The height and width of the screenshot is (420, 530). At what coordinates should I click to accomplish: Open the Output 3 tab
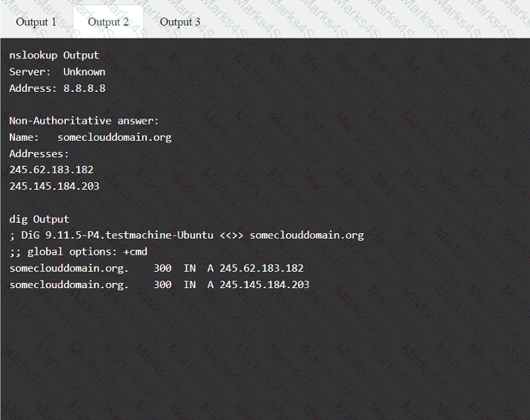pos(180,21)
